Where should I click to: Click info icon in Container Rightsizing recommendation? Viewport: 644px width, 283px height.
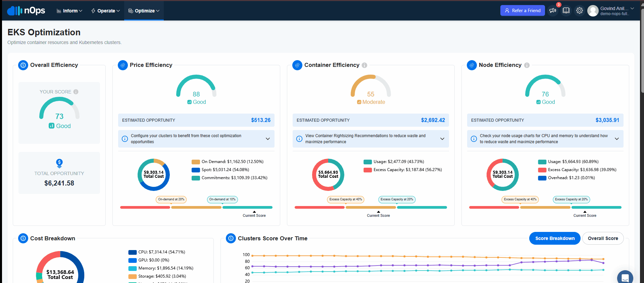299,139
